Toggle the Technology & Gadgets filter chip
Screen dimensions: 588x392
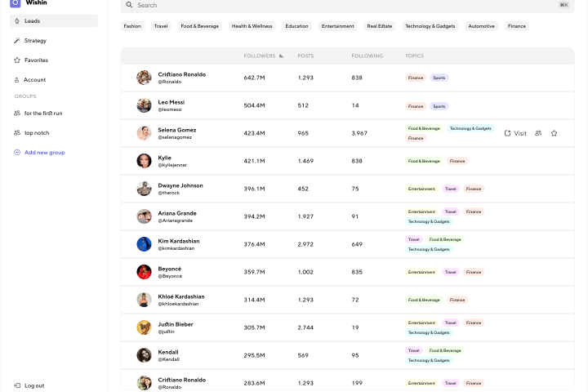(x=430, y=26)
